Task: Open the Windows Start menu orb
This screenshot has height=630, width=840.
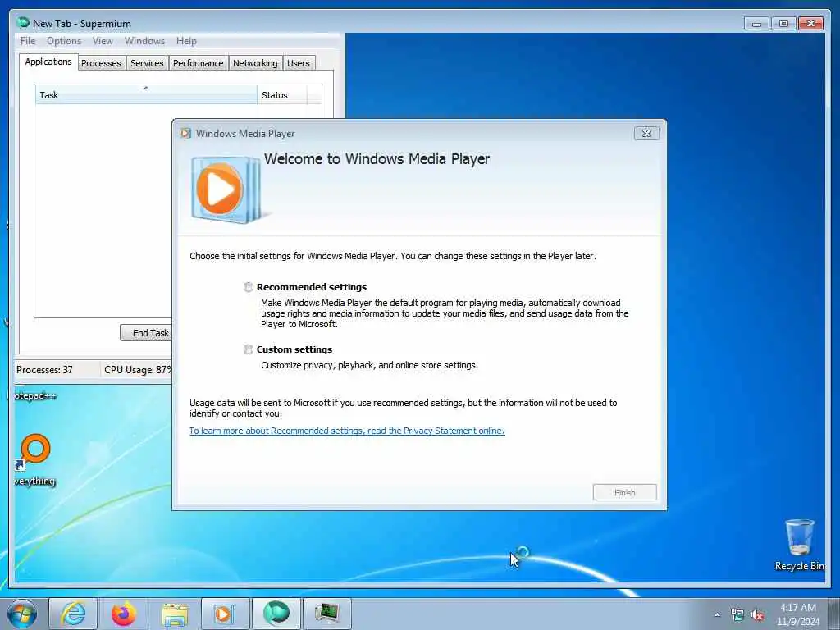Action: (22, 614)
